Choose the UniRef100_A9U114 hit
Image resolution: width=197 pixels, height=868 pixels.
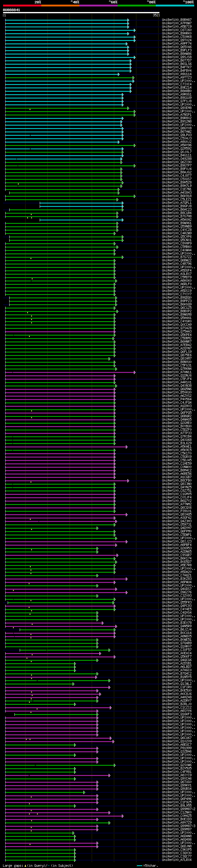177,74
